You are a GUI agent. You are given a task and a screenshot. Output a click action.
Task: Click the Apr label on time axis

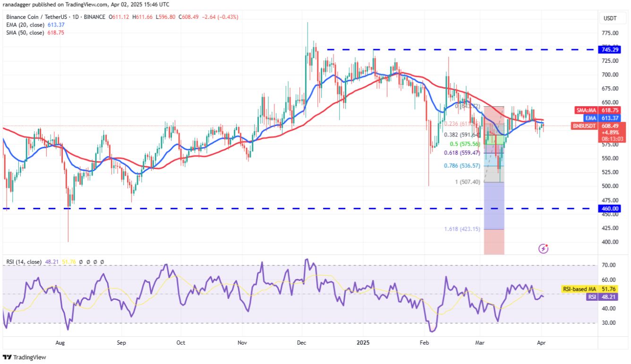541,344
